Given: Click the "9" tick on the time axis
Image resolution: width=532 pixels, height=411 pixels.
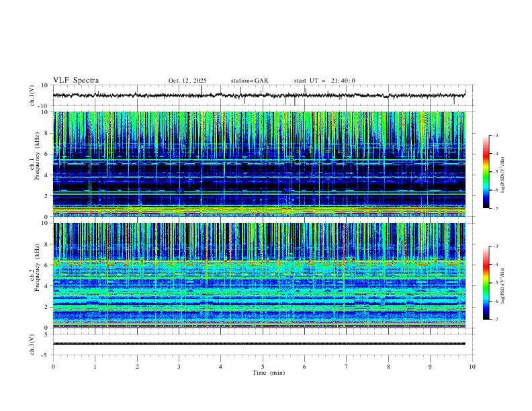Looking at the screenshot, I should (x=430, y=367).
